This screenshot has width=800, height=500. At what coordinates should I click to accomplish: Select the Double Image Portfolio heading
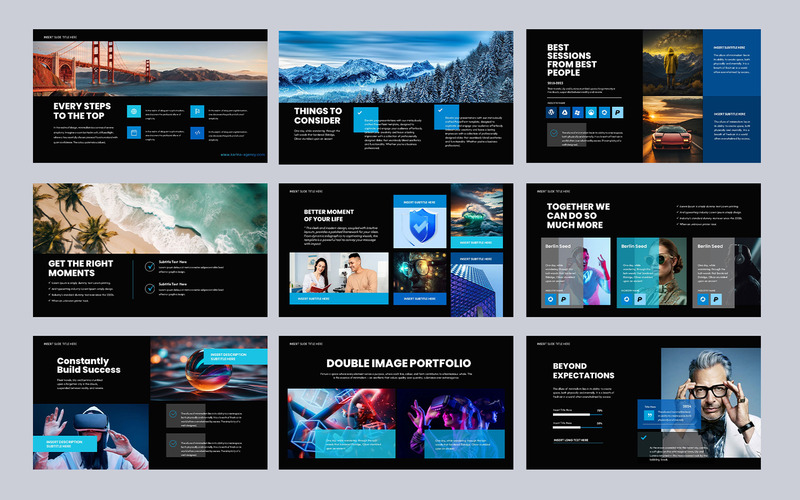398,363
